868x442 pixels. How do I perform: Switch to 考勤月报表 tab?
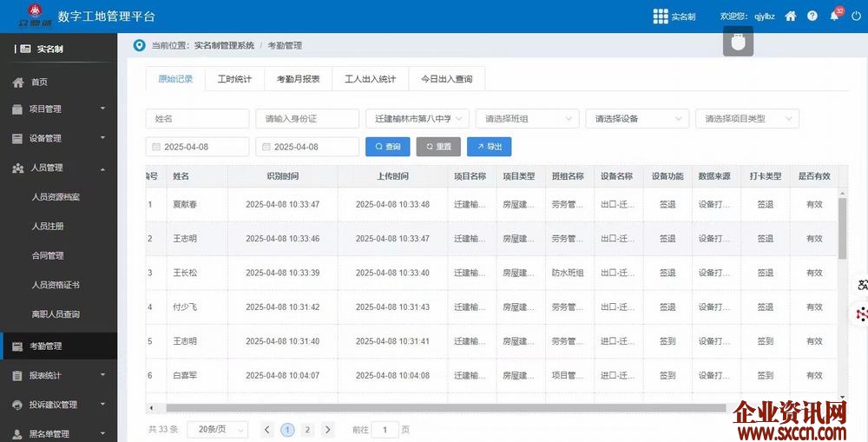tap(299, 79)
